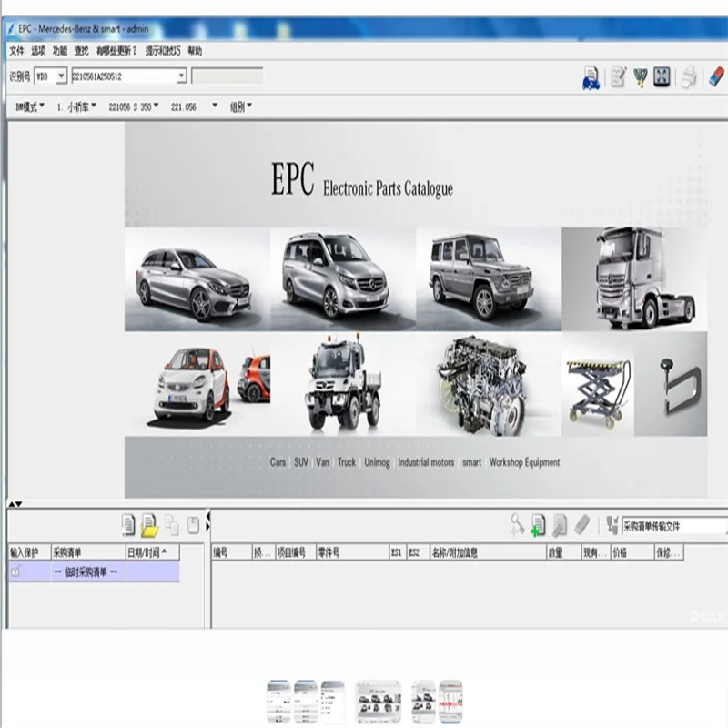The image size is (728, 728).
Task: Open the 文件 menu
Action: coord(16,51)
